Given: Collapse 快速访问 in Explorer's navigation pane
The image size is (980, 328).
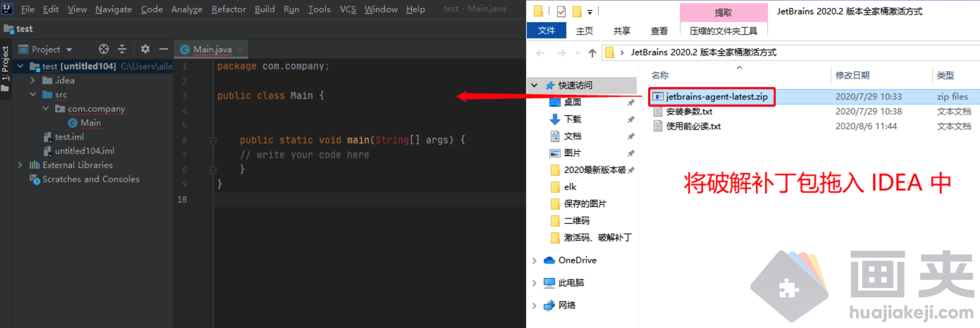Looking at the screenshot, I should click(x=534, y=85).
